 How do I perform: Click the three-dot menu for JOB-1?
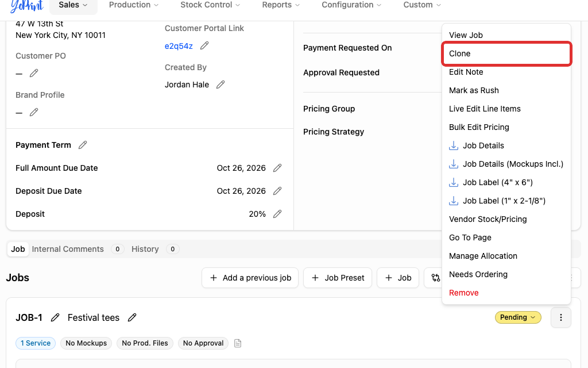pyautogui.click(x=561, y=317)
